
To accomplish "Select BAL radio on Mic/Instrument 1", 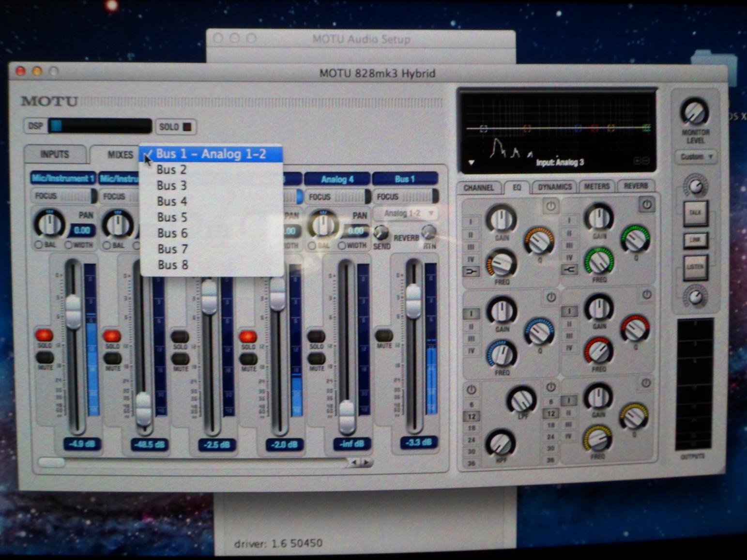I will [x=38, y=245].
